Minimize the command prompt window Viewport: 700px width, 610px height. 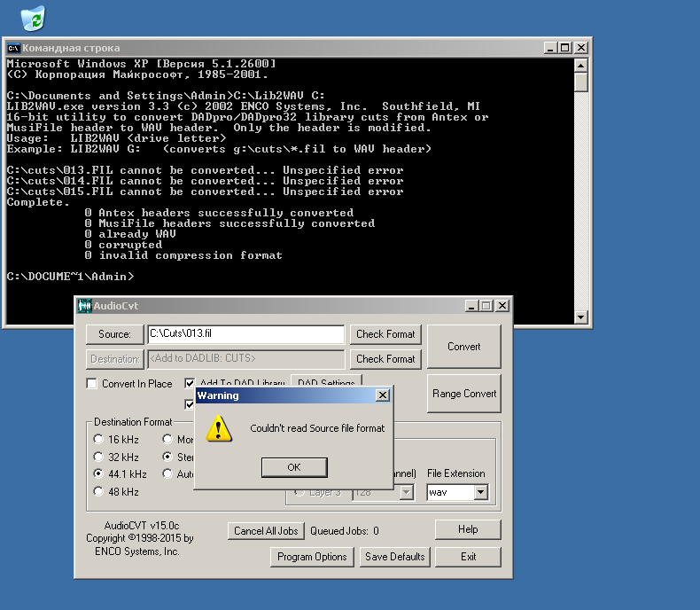[550, 47]
